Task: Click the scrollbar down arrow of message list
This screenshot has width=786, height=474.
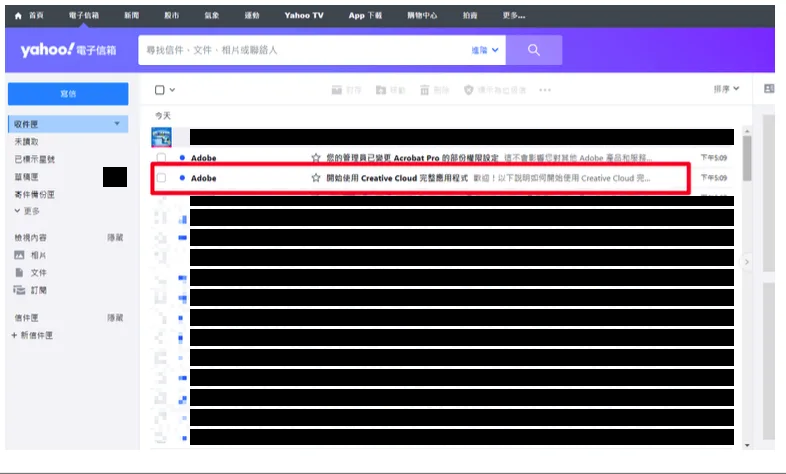Action: 747,445
